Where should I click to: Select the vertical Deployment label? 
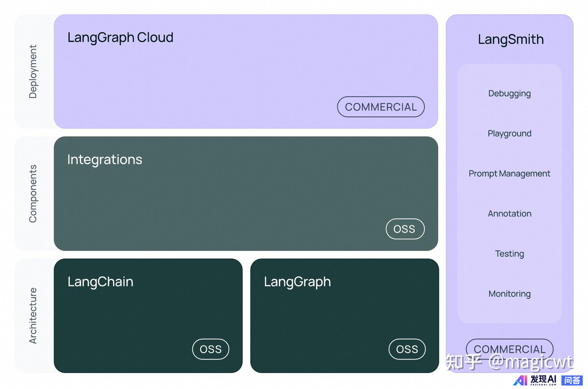(x=33, y=71)
